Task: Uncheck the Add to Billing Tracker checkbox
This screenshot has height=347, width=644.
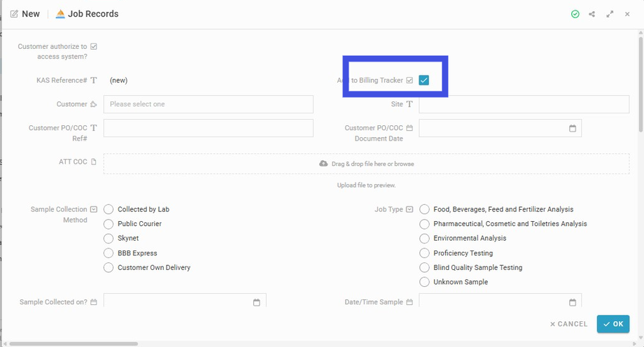Action: pyautogui.click(x=424, y=80)
